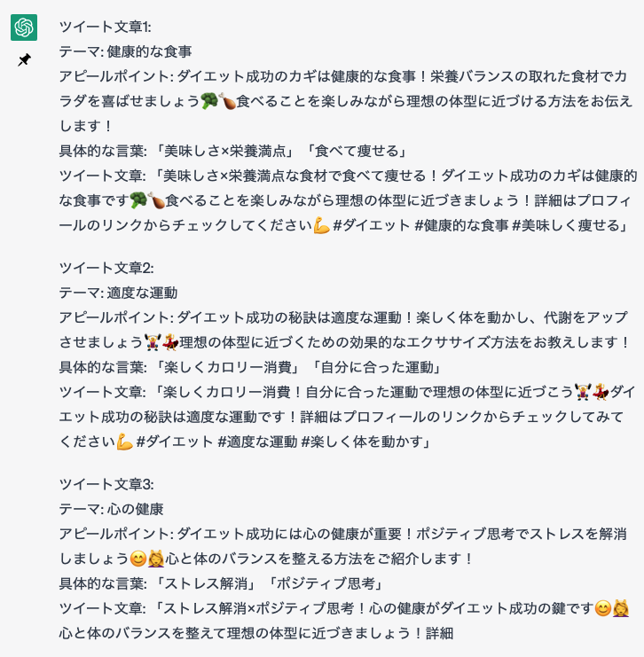
Task: Click the flexed bicep emoji before #健康的な食事
Action: [x=322, y=226]
